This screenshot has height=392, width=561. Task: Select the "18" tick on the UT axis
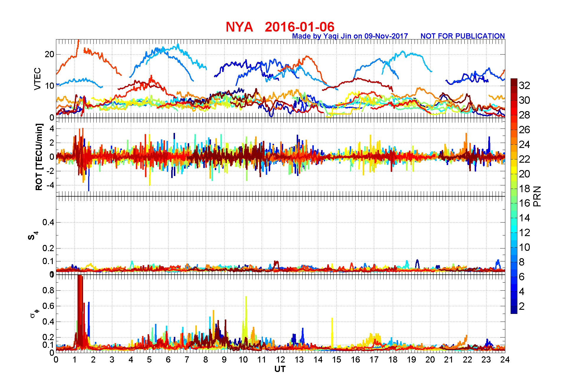point(393,360)
